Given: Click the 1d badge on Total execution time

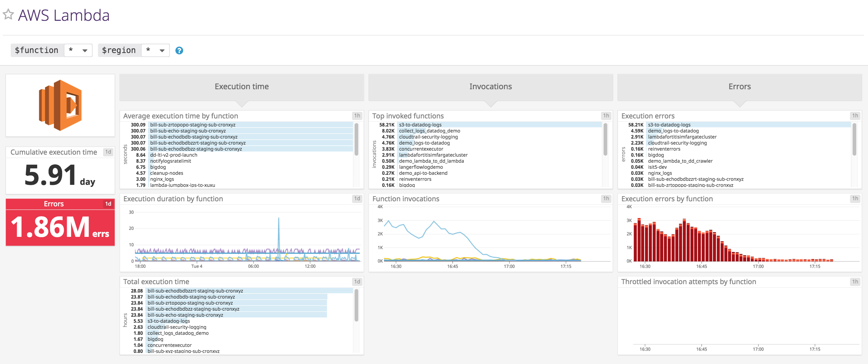Looking at the screenshot, I should click(356, 281).
